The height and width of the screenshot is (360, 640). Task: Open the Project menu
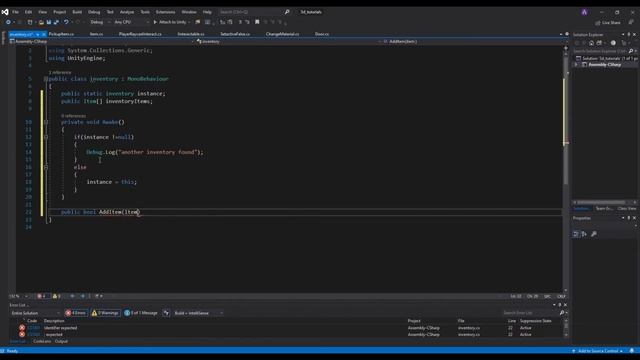tap(59, 12)
